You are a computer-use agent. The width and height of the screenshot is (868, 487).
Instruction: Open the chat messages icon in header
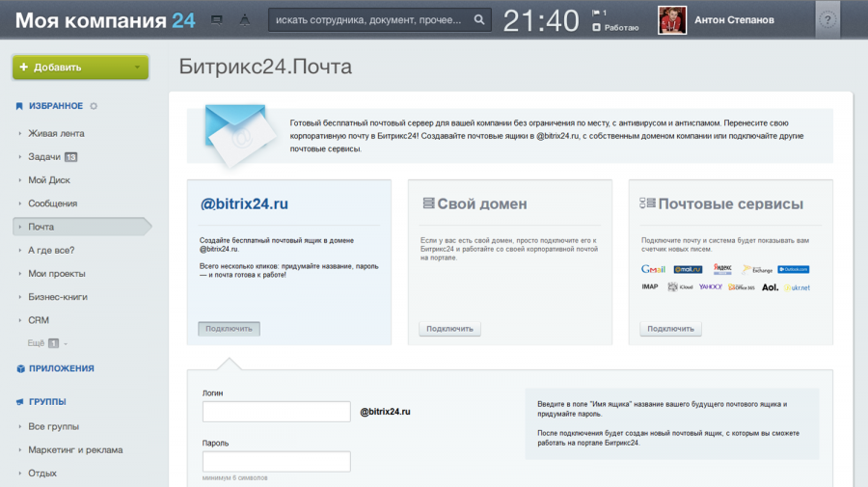[217, 20]
